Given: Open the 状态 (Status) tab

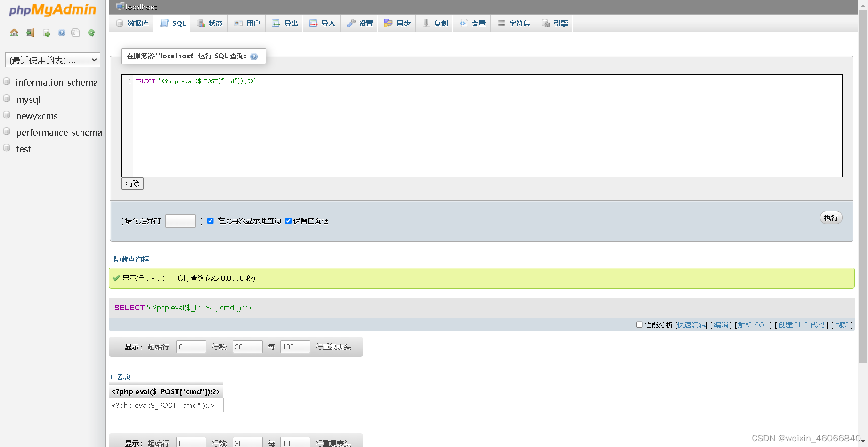Looking at the screenshot, I should pos(210,23).
